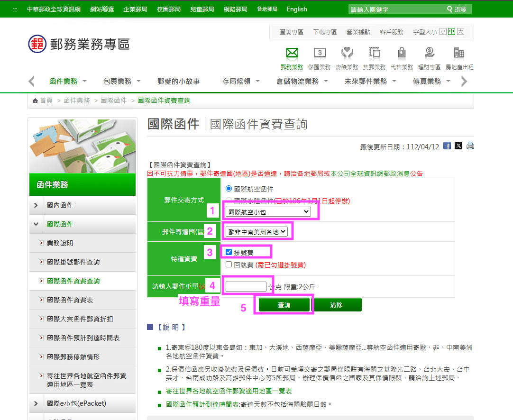
Task: Open 國際大宗函件郵資折扣 sidebar link
Action: point(80,319)
